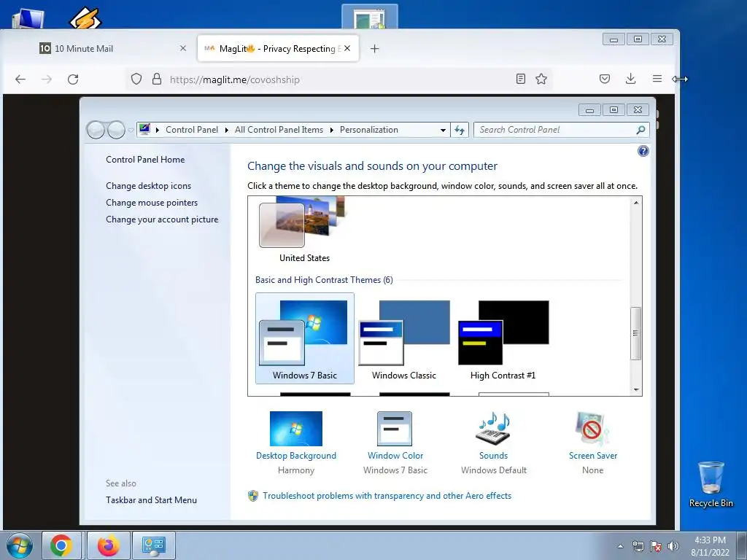Show hidden tray icons arrow
The width and height of the screenshot is (747, 560).
(x=620, y=546)
